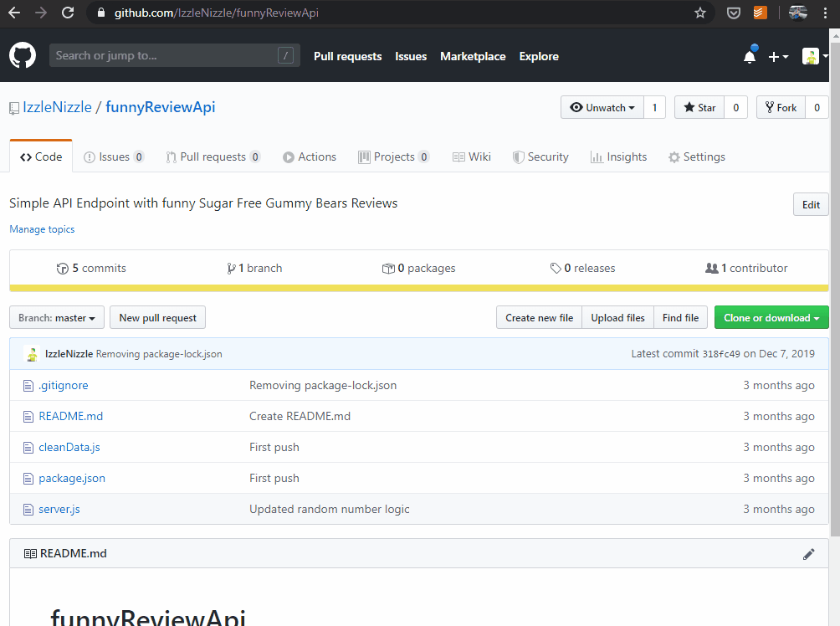Open cleanData.js file

point(69,447)
